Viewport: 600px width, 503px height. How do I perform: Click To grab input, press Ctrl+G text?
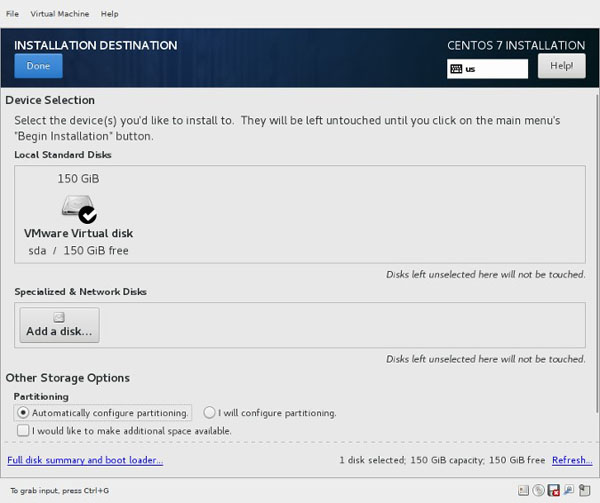[60, 490]
